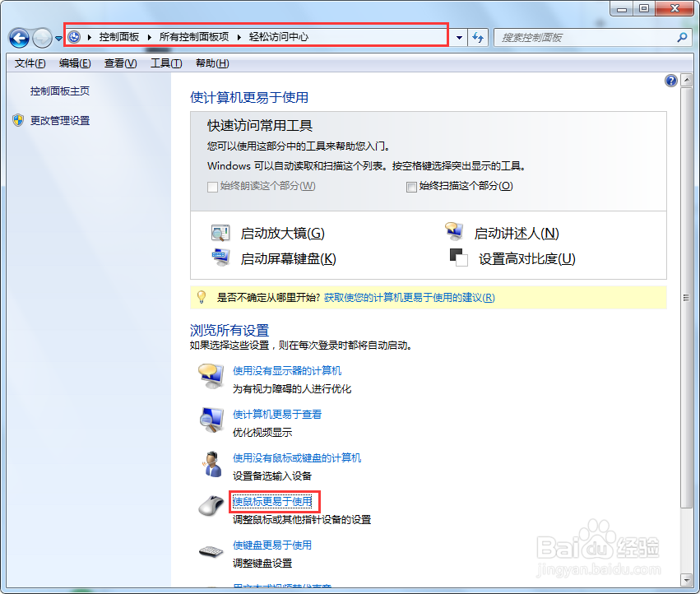This screenshot has height=594, width=700.
Task: Click the high contrast icon
Action: pos(458,258)
